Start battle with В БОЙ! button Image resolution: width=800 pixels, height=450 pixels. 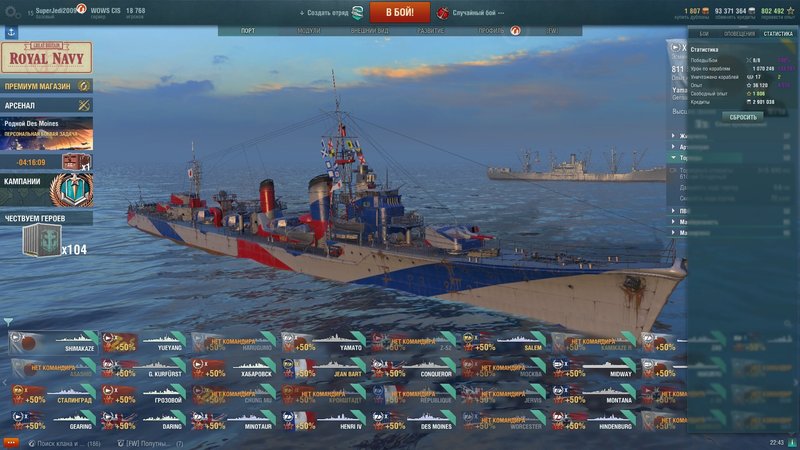399,12
